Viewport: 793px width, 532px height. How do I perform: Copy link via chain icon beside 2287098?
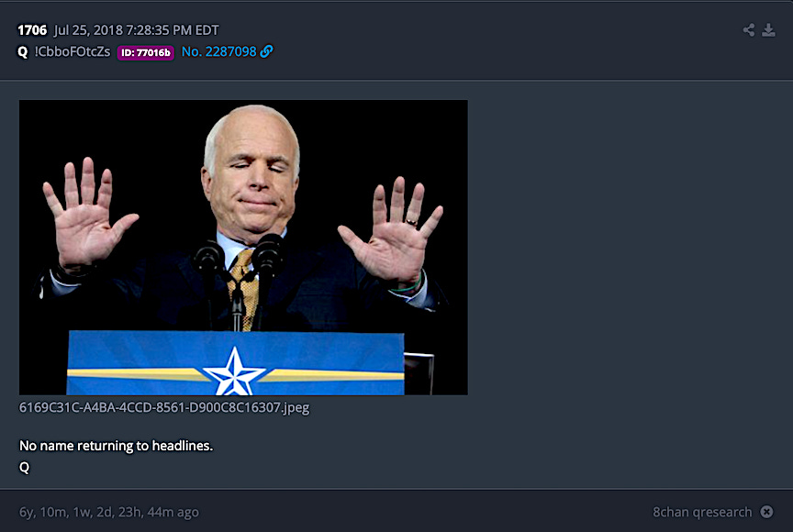[266, 51]
